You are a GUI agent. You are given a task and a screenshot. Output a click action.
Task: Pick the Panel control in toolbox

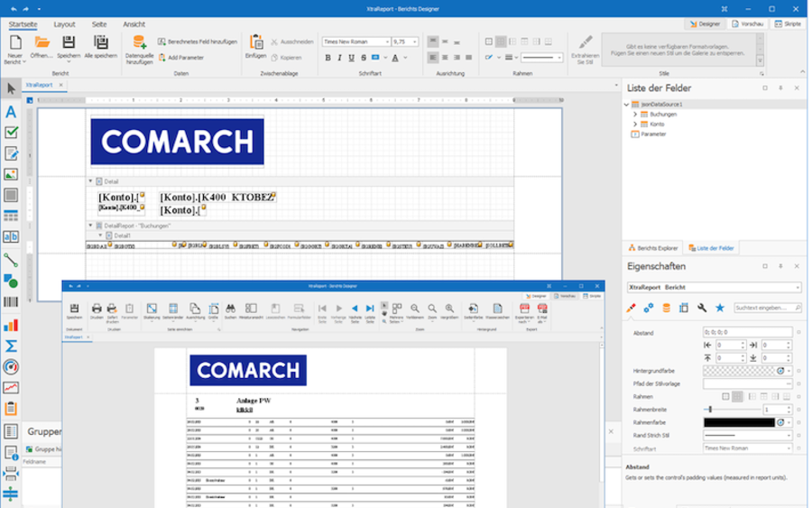(11, 195)
